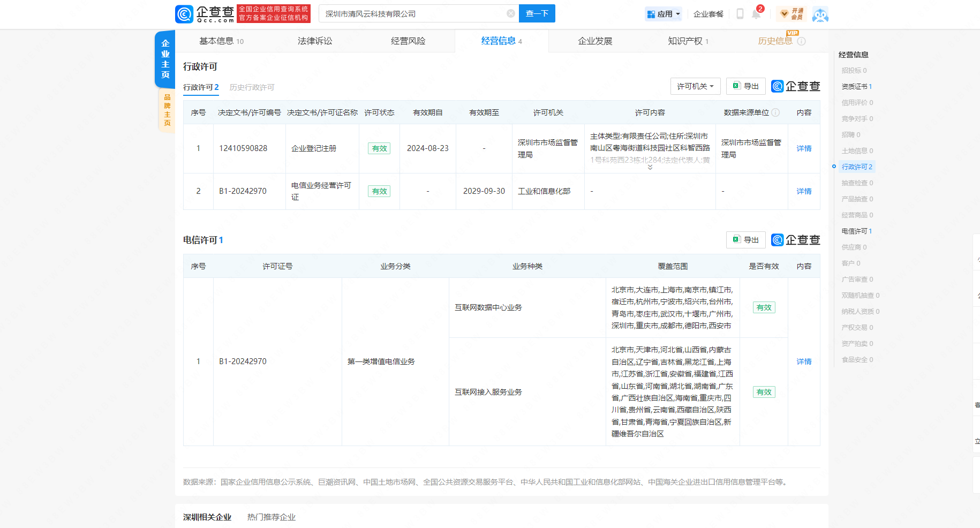Click the VIP membership badge
This screenshot has width=980, height=528.
(x=791, y=14)
